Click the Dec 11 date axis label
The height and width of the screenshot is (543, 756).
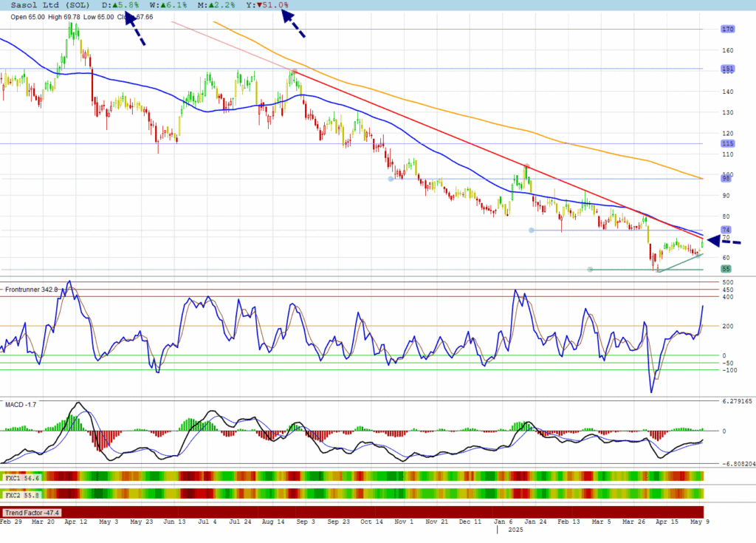[470, 522]
